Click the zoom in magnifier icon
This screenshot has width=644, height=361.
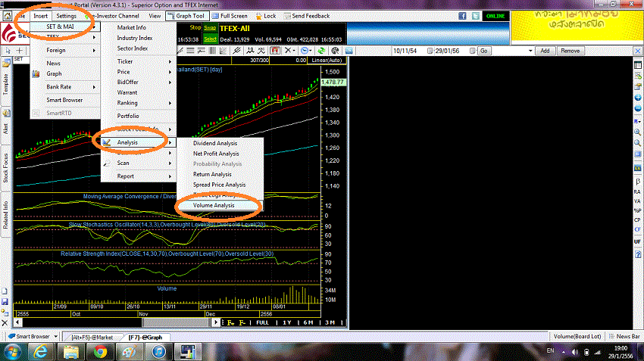pyautogui.click(x=637, y=132)
